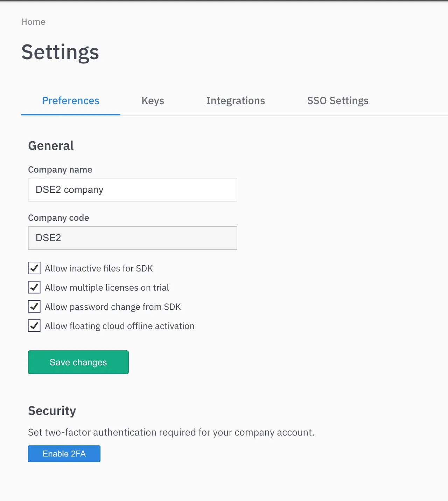448x501 pixels.
Task: Select the Company code field
Action: point(132,238)
